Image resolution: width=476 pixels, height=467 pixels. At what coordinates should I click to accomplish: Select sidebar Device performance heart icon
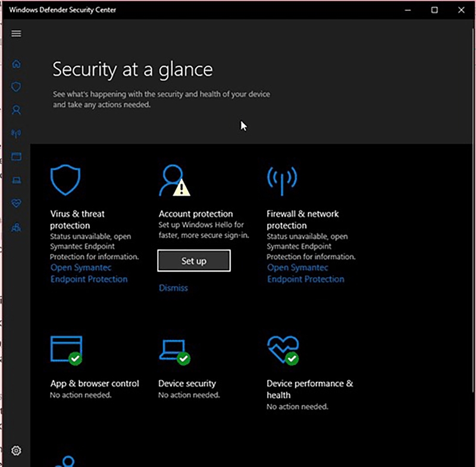pos(16,203)
